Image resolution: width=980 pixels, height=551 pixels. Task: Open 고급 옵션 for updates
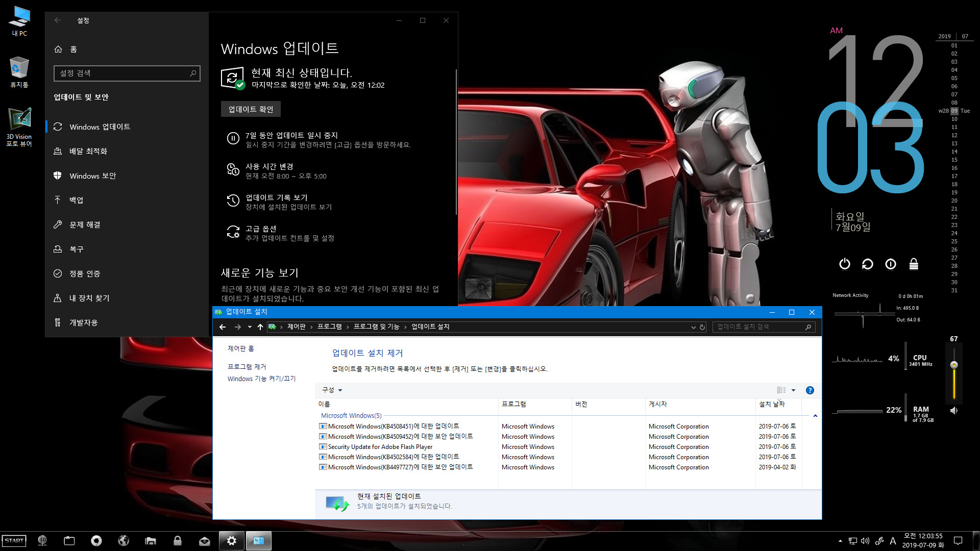tap(281, 233)
